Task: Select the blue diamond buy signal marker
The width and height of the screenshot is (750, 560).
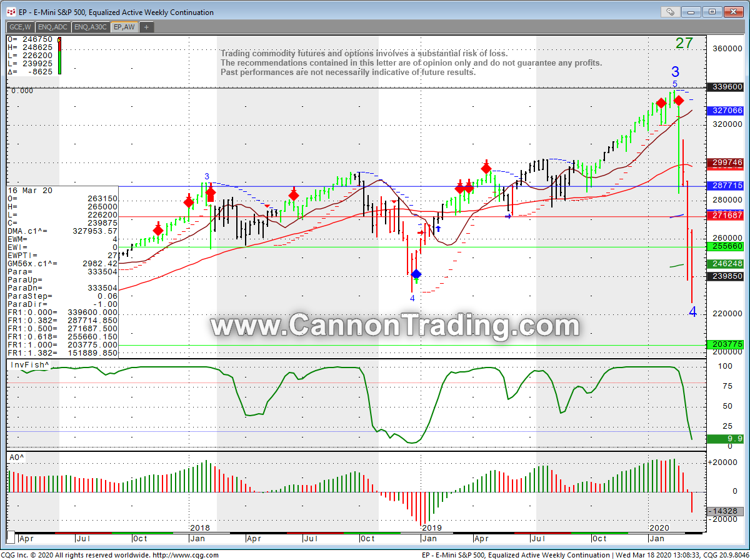Action: pyautogui.click(x=416, y=274)
